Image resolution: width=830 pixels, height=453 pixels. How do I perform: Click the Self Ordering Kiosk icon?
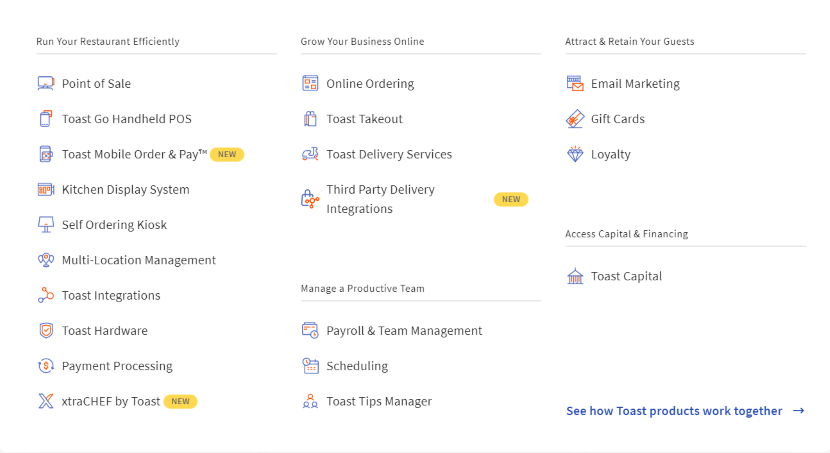click(x=45, y=225)
